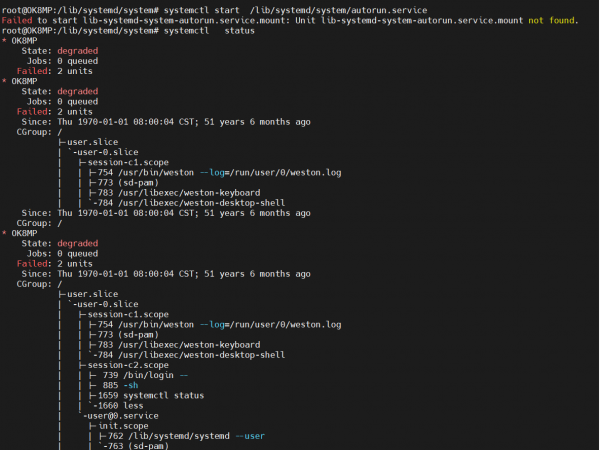Select the init.scope tree entry
The height and width of the screenshot is (450, 600).
[122, 424]
